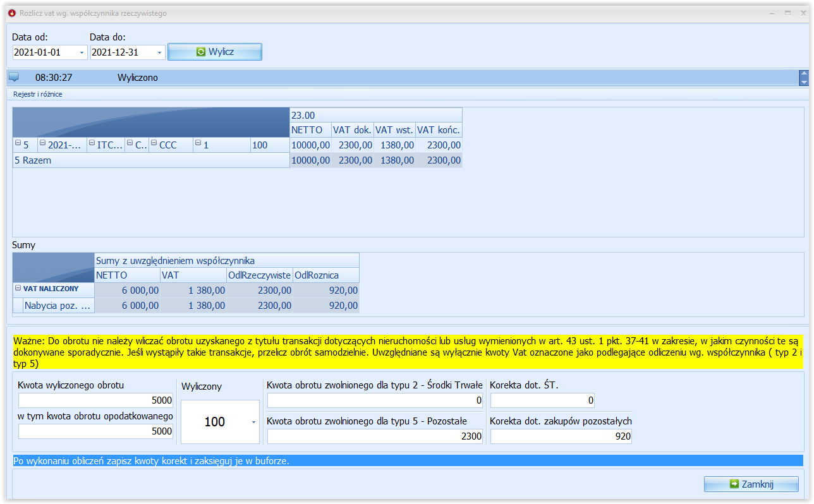This screenshot has width=814, height=504.
Task: Click the Zamknij button
Action: (x=751, y=484)
